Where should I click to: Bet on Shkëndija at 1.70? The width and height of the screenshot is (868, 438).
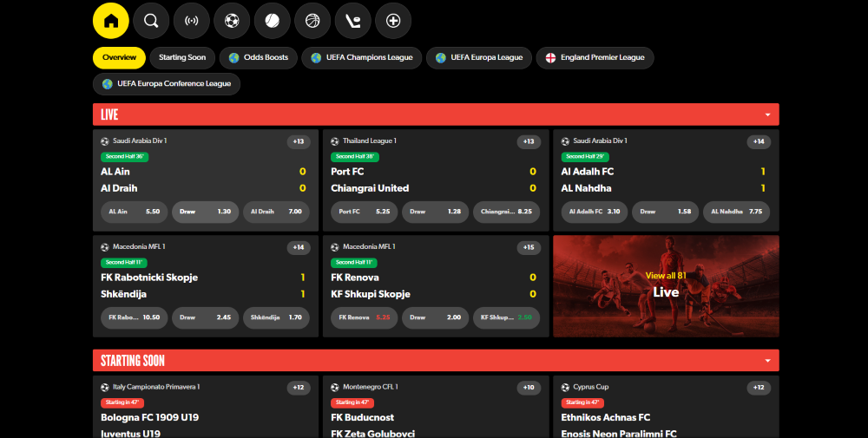coord(276,318)
